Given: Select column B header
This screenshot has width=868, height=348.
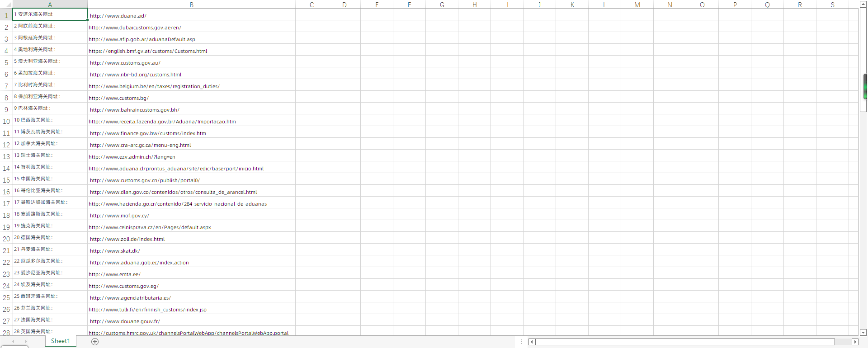Looking at the screenshot, I should (191, 5).
